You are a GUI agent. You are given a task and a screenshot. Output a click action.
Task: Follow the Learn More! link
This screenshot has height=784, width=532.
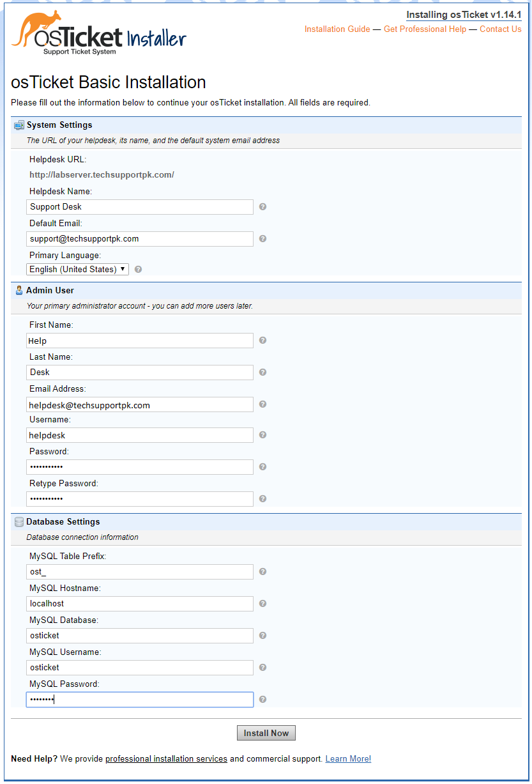(348, 759)
